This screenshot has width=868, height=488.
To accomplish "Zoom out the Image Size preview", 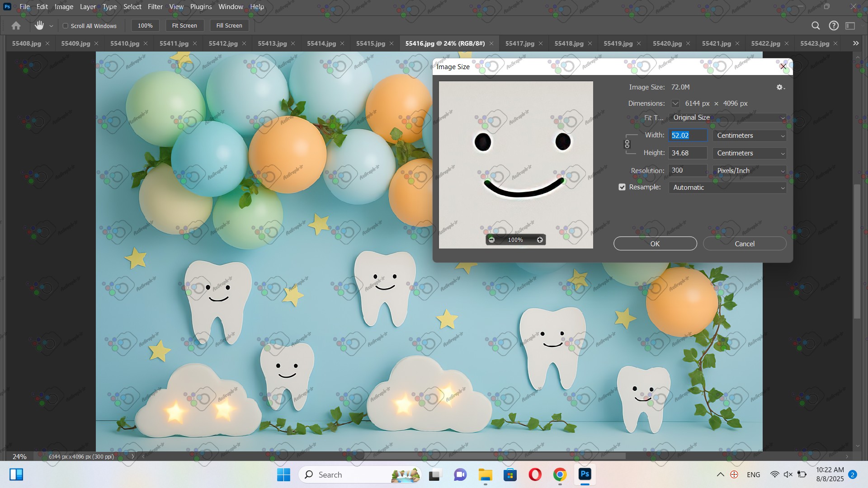I will [x=492, y=240].
